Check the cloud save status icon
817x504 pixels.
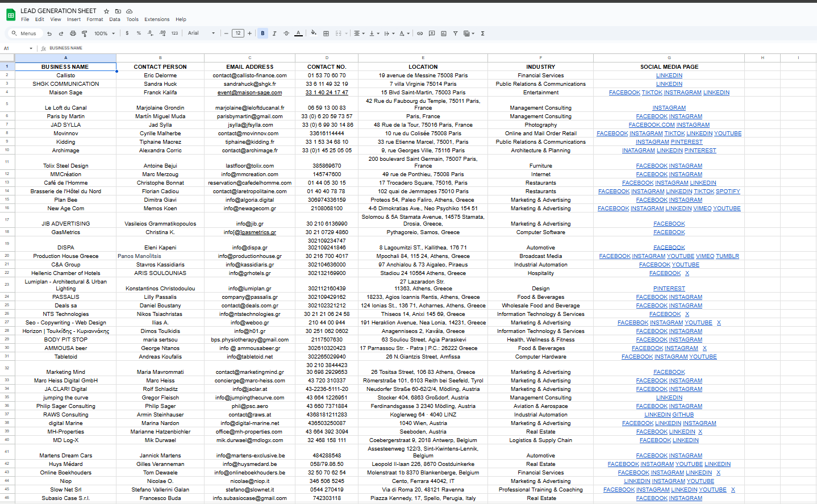pos(130,11)
